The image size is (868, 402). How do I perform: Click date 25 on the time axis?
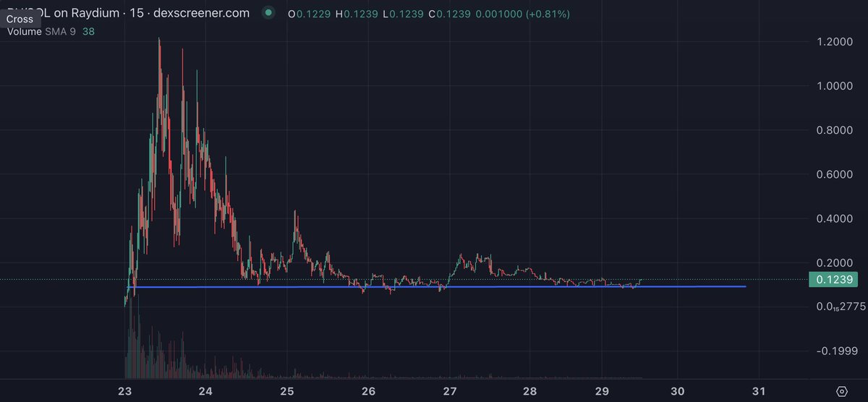[x=287, y=391]
